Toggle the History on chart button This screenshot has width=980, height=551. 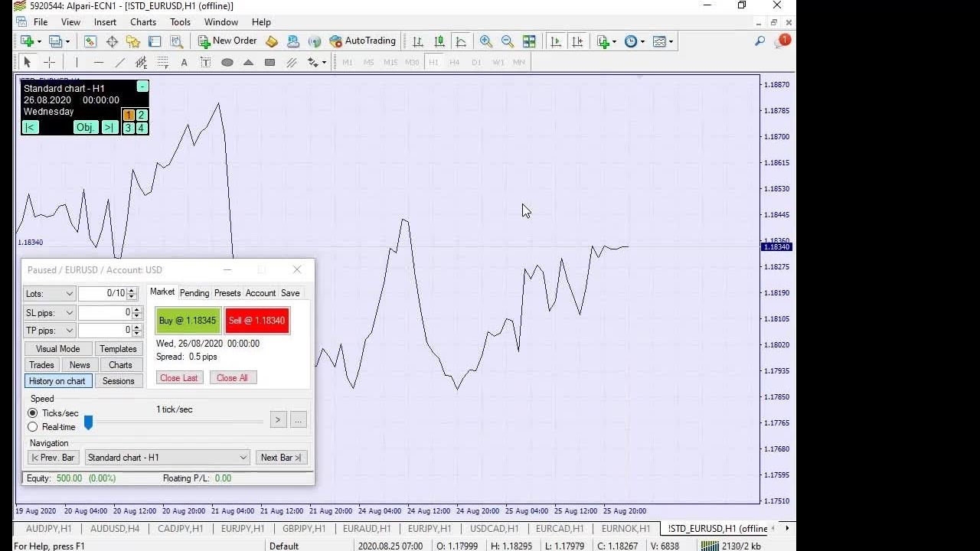tap(57, 381)
